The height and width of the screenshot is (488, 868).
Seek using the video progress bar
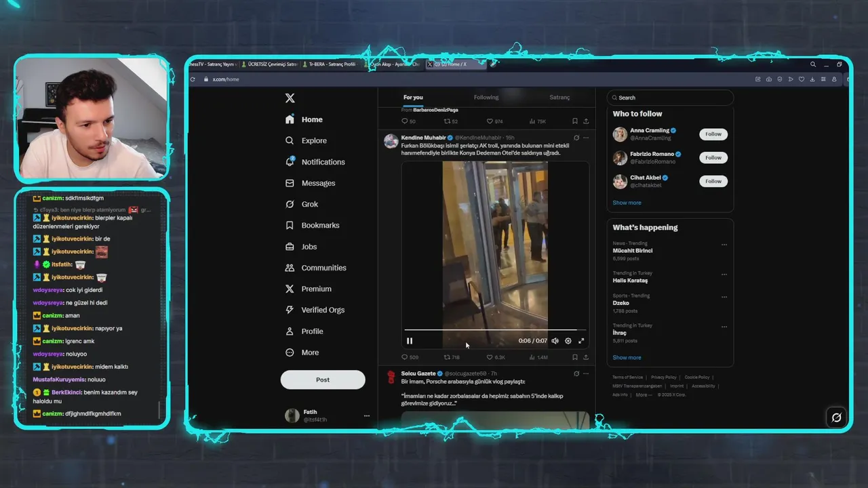[x=494, y=330]
